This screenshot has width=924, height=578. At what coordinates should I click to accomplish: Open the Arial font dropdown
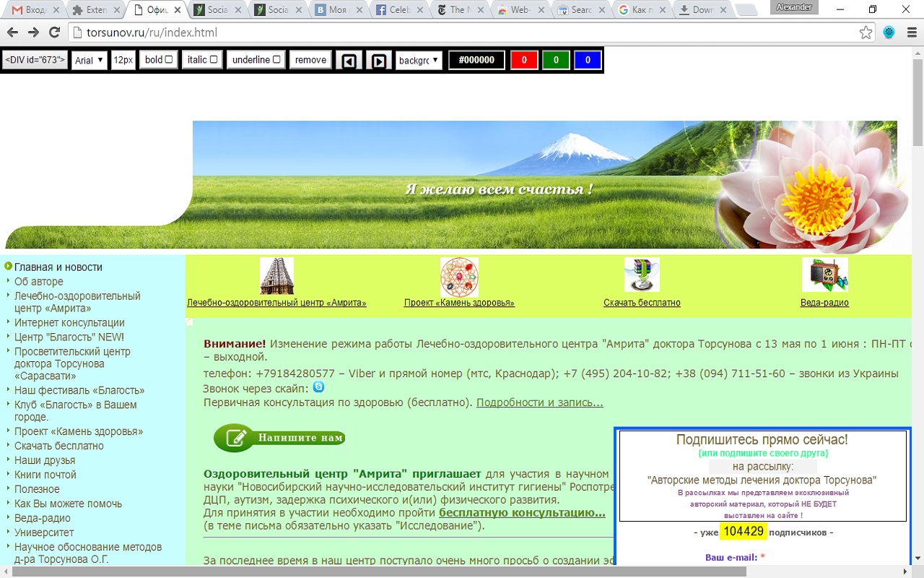point(90,60)
